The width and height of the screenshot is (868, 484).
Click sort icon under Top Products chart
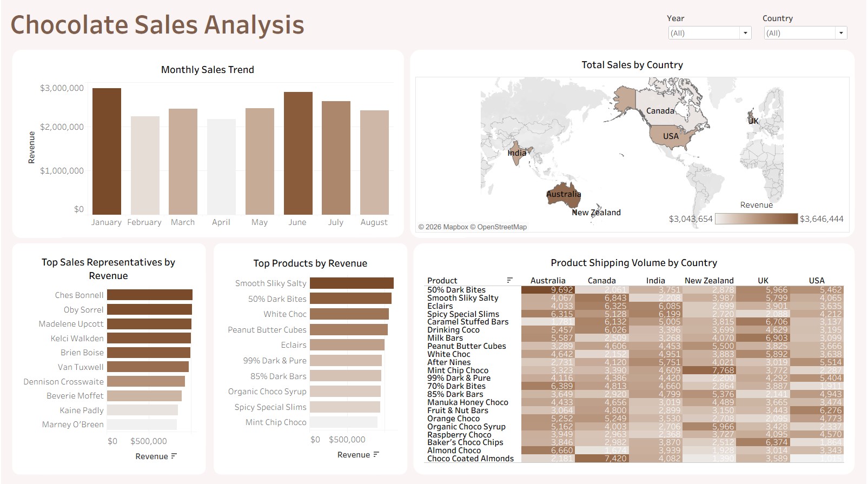(x=376, y=454)
